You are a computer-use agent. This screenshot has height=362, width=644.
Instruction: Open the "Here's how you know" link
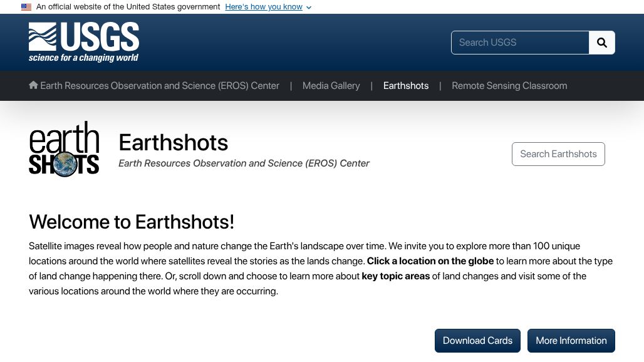point(264,7)
